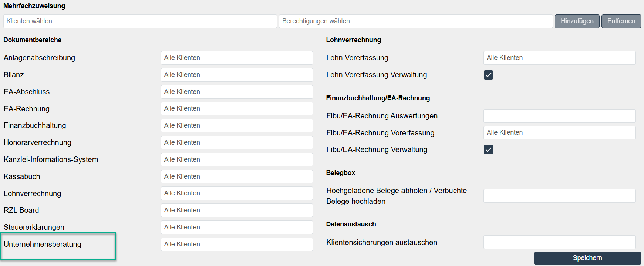Screen dimensions: 644x266
Task: Click the Hinzufügen button
Action: 577,21
